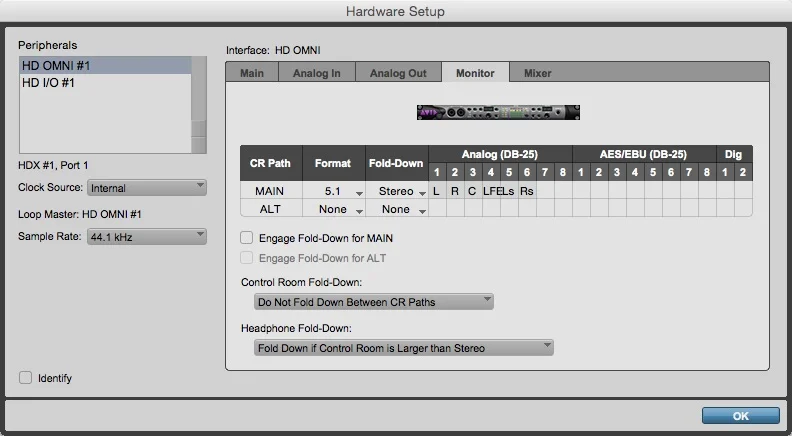This screenshot has height=436, width=792.
Task: Switch to the Analog In tab
Action: coord(317,73)
